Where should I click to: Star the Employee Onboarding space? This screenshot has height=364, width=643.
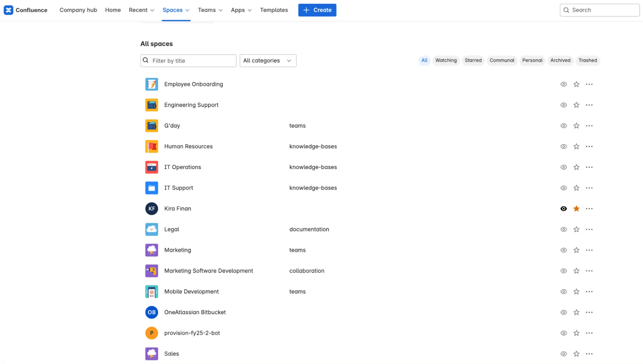click(576, 84)
